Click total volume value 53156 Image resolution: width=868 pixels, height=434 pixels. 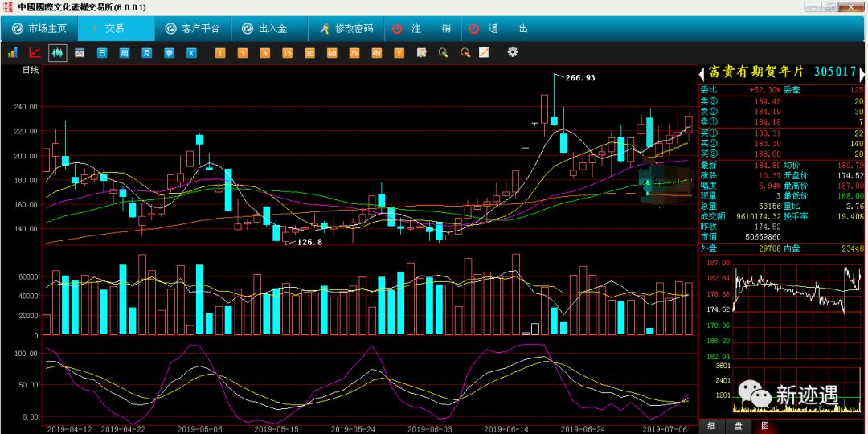click(768, 206)
